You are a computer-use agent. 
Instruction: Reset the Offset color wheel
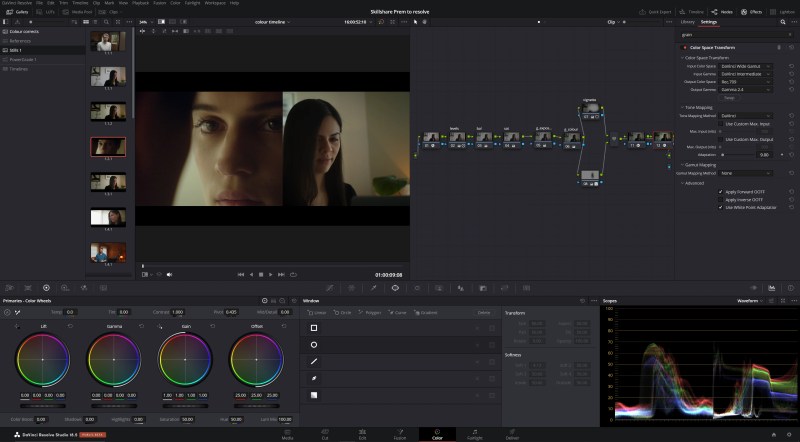coord(284,326)
